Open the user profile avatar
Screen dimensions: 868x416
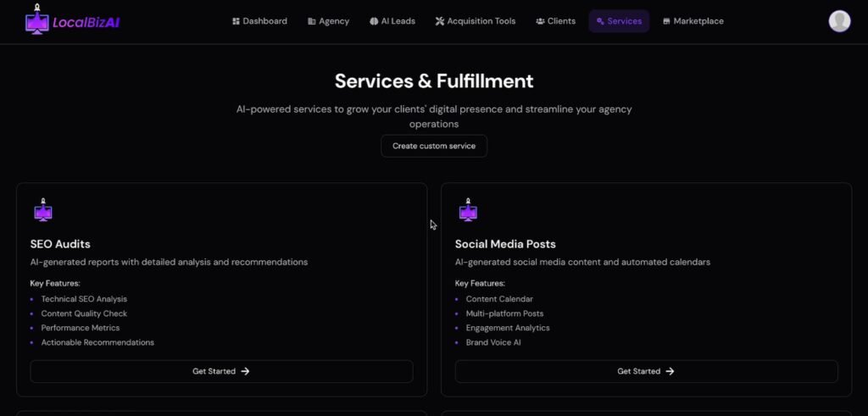(x=839, y=21)
